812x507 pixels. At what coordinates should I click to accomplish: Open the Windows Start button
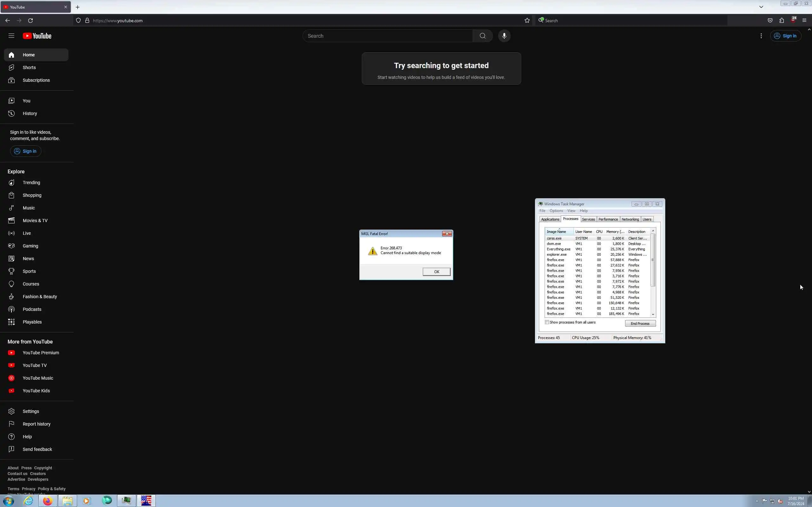tap(9, 501)
